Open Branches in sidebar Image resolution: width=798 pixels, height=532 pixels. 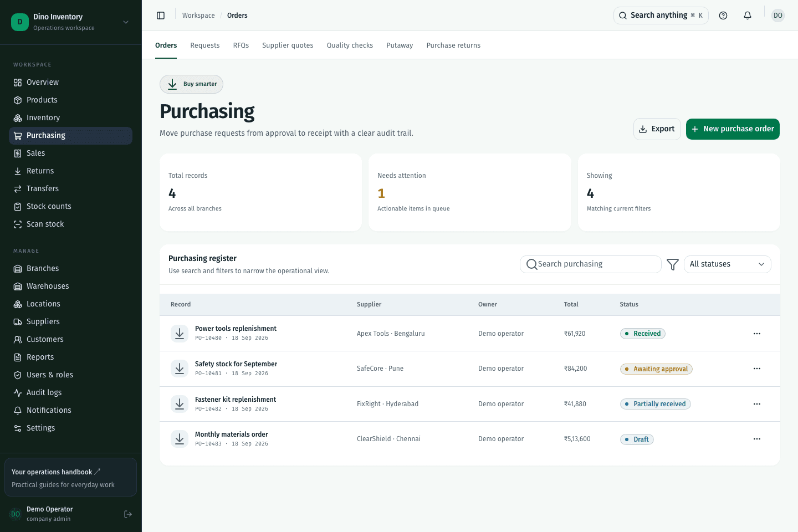70,268
